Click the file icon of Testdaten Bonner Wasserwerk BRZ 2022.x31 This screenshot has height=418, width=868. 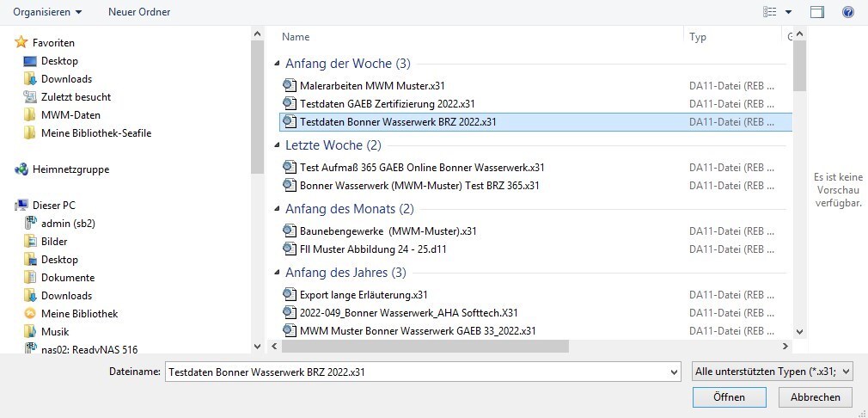[x=290, y=122]
